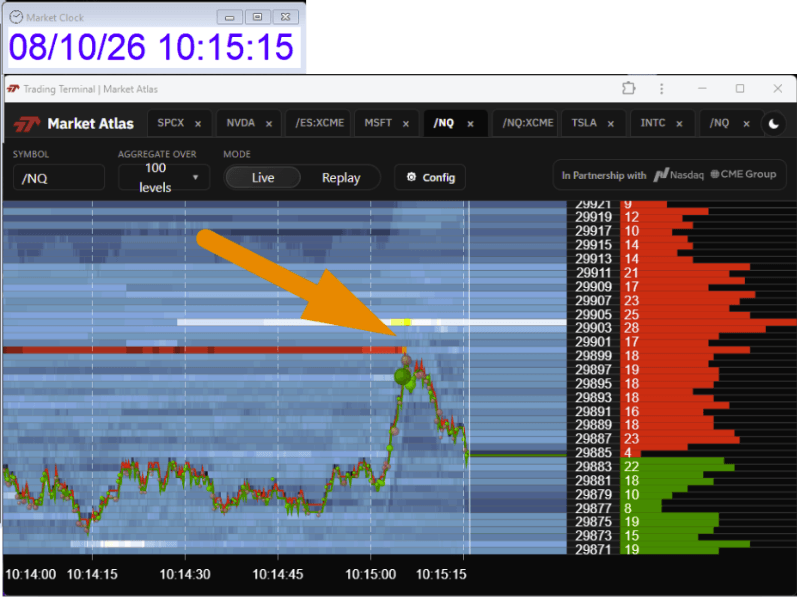Click the In Partnership with label
The image size is (797, 597).
pyautogui.click(x=604, y=175)
